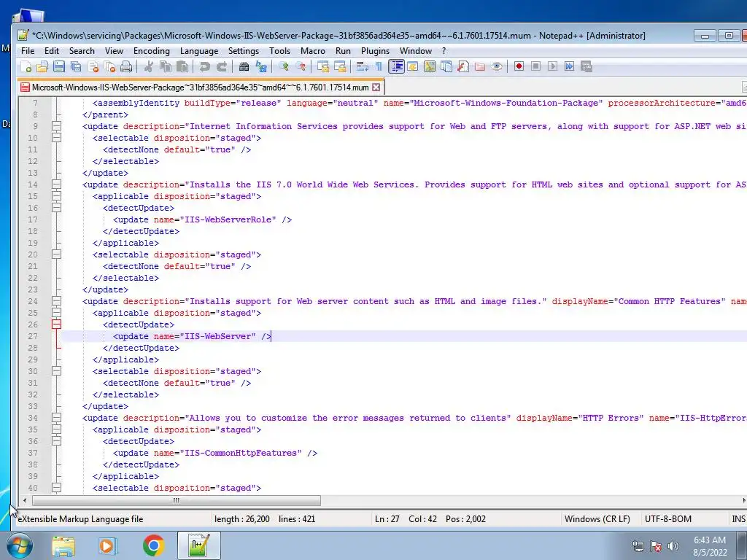
Task: Collapse the fold marker on line 9
Action: tap(56, 126)
